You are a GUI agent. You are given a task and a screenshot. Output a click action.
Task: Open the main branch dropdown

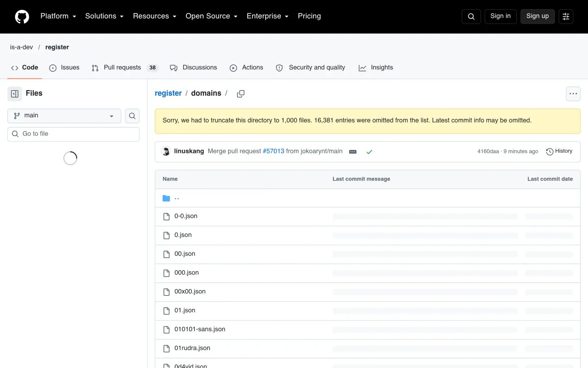[x=64, y=116]
